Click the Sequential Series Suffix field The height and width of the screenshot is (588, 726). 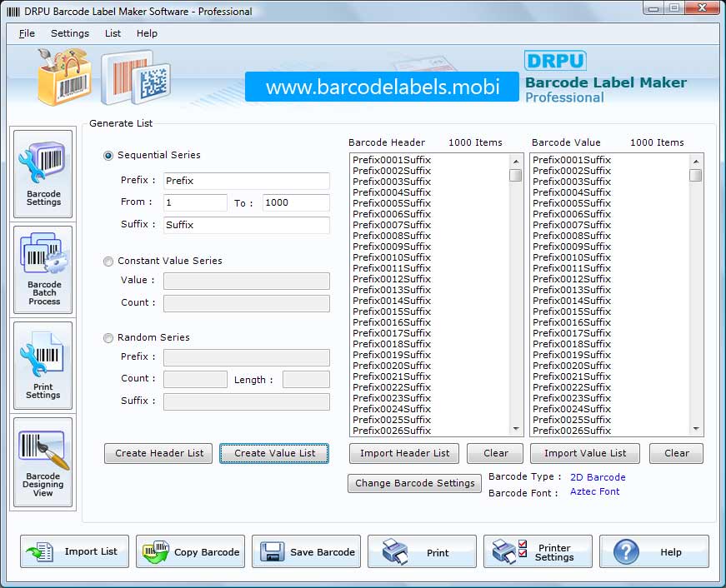[247, 225]
